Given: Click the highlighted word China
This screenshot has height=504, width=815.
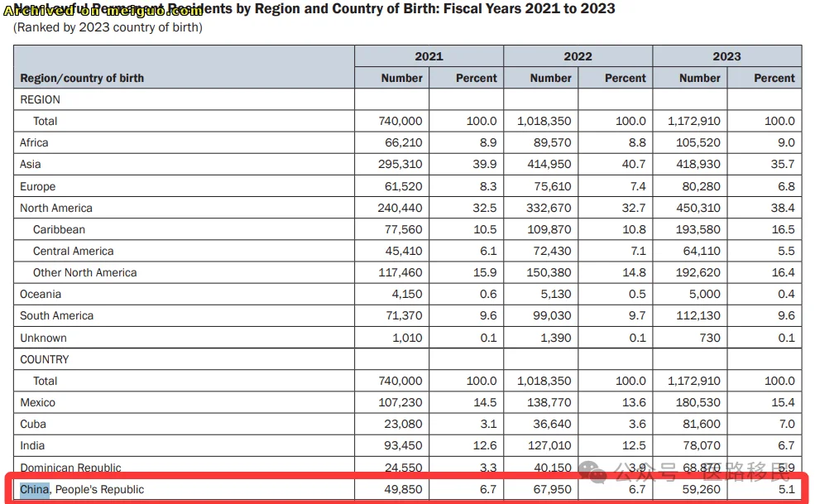Looking at the screenshot, I should coord(35,489).
